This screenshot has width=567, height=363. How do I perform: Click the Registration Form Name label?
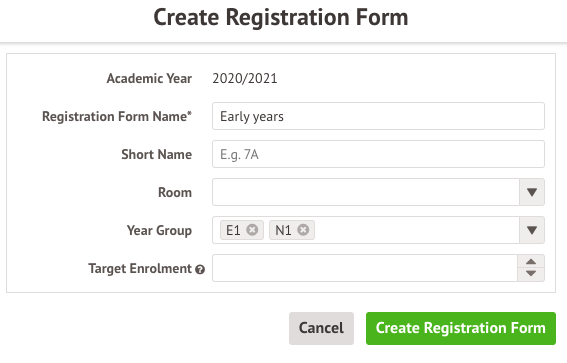117,116
